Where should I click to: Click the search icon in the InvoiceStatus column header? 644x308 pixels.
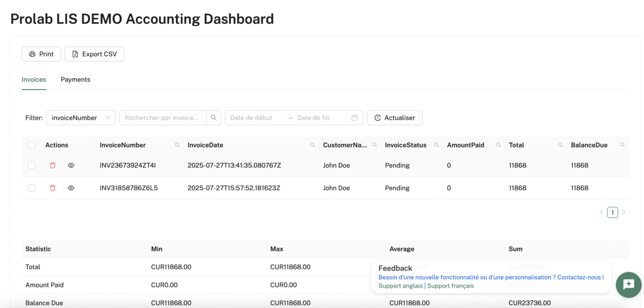[436, 145]
